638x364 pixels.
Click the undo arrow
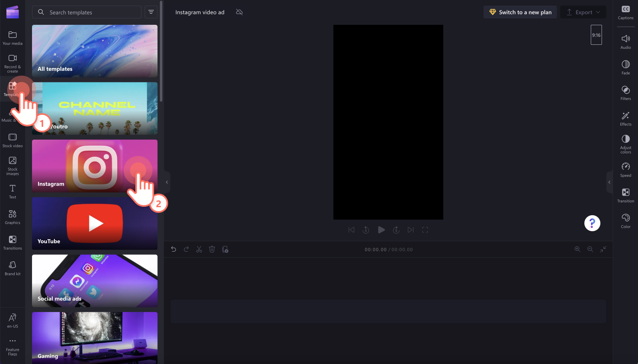point(173,249)
